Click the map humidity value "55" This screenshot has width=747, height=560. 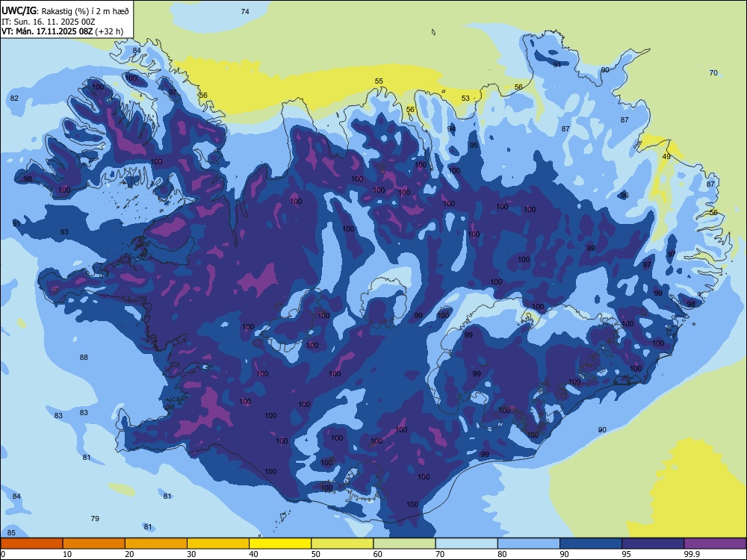(379, 81)
